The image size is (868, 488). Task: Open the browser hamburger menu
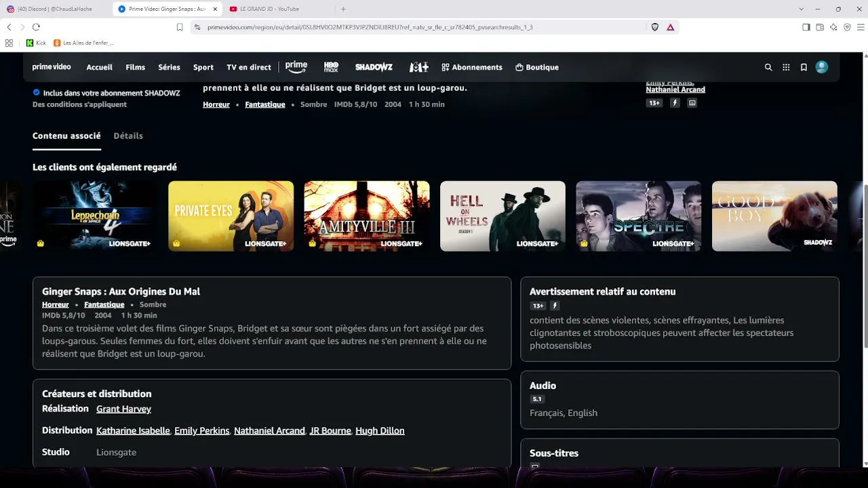click(861, 27)
